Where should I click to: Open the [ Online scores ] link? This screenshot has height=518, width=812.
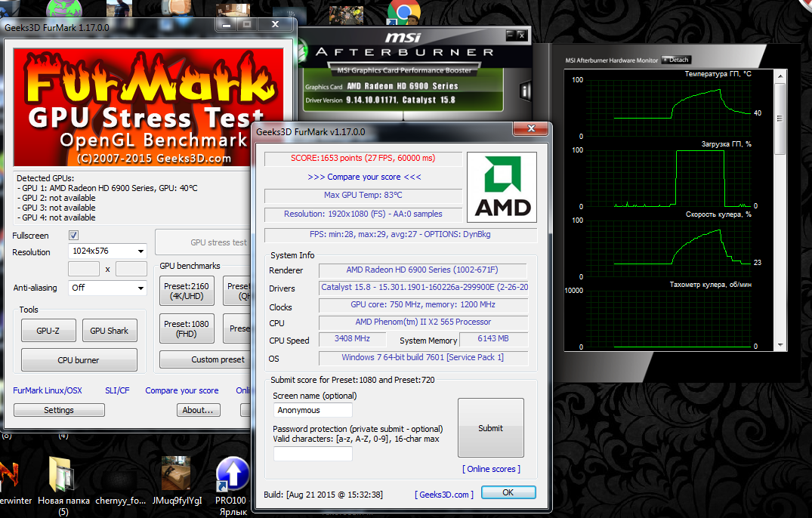492,469
